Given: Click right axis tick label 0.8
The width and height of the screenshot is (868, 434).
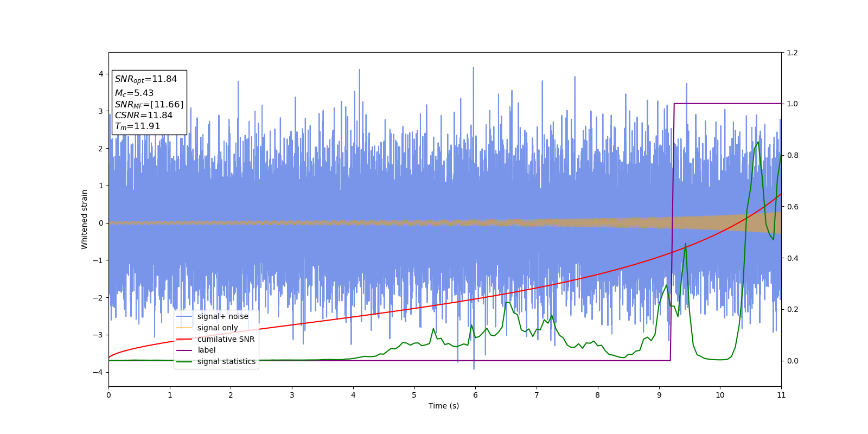Looking at the screenshot, I should tap(792, 155).
